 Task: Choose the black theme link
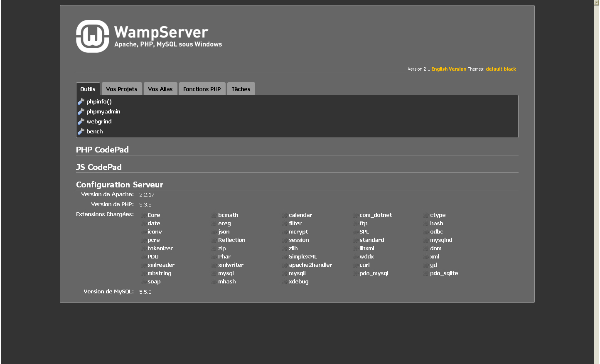[510, 69]
